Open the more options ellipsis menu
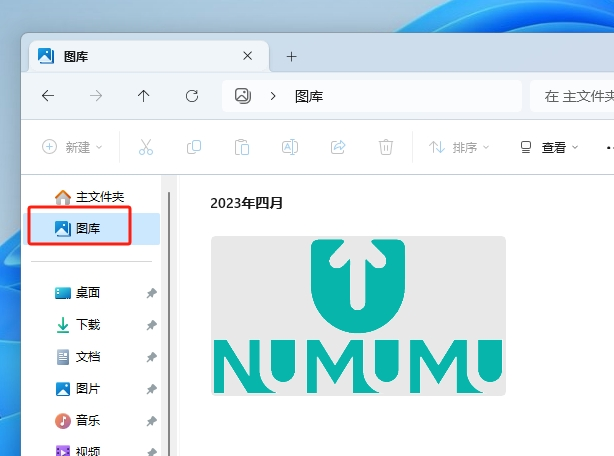Screen dimensions: 614x456 (x=609, y=148)
